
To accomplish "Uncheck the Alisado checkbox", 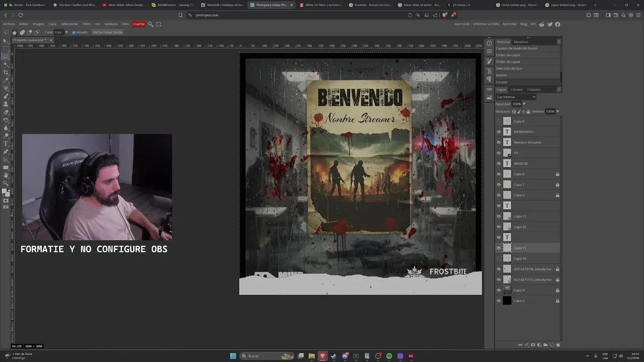I will (74, 32).
